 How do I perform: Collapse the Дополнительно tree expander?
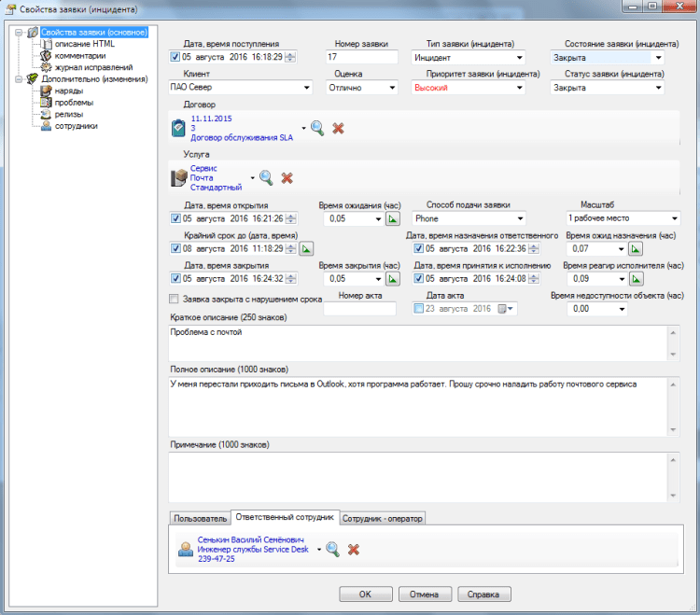(19, 79)
